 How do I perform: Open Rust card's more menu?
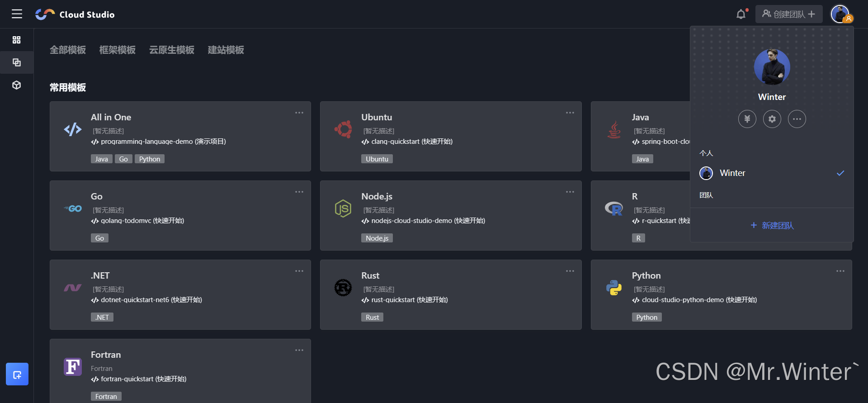point(570,271)
